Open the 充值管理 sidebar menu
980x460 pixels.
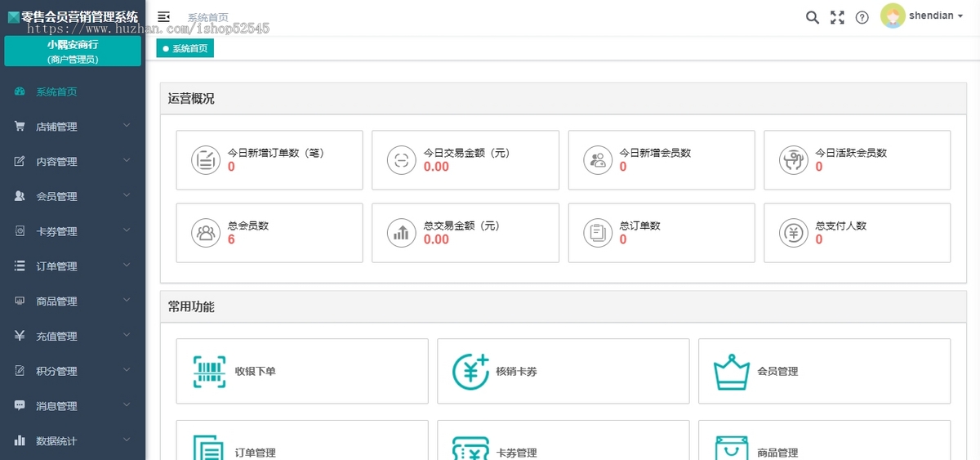click(x=73, y=336)
